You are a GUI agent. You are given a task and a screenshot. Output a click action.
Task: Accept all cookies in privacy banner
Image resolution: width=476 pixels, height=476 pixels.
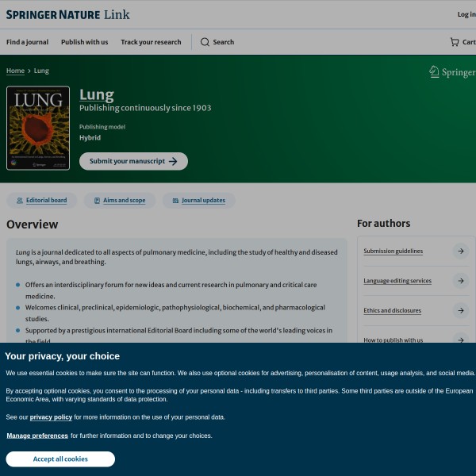60,459
